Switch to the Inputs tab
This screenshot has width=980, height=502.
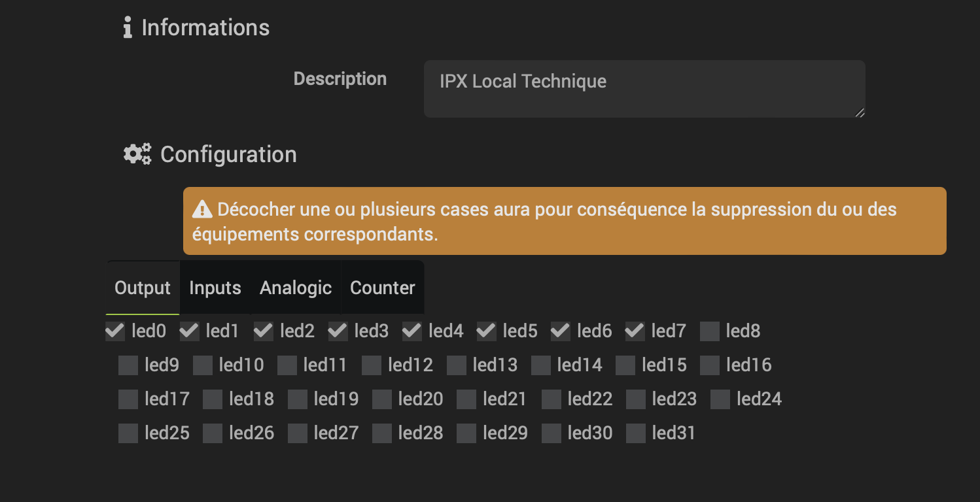215,287
